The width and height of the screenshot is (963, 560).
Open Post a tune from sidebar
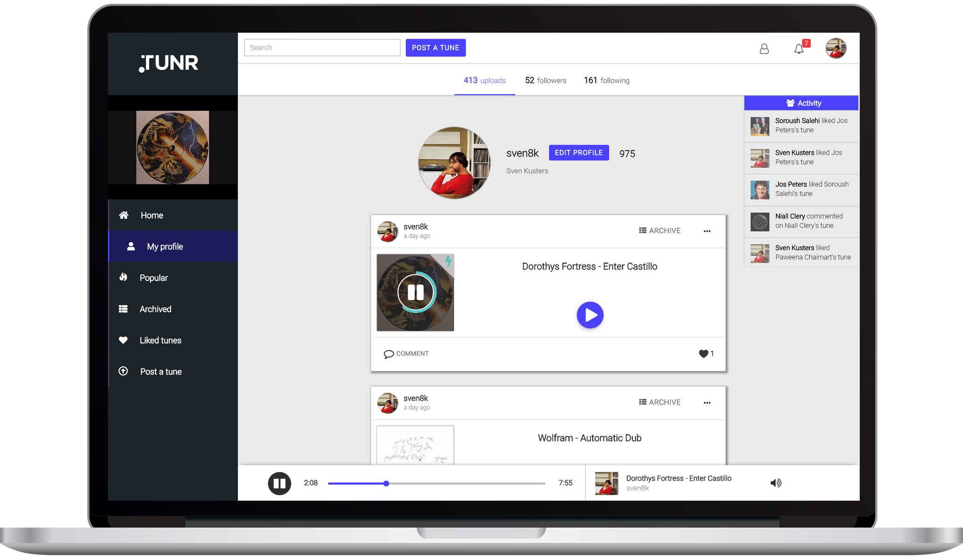pos(160,371)
